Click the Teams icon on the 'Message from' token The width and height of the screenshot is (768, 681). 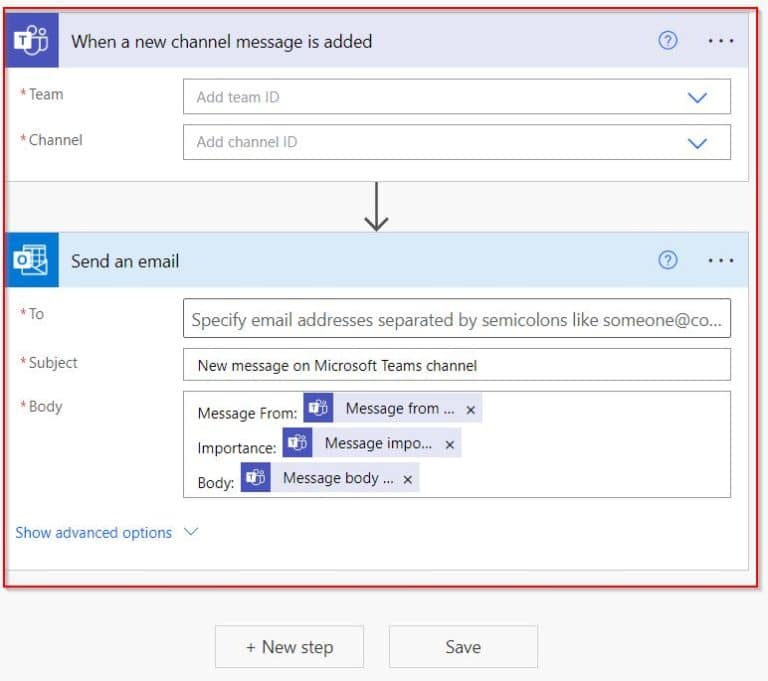[318, 408]
